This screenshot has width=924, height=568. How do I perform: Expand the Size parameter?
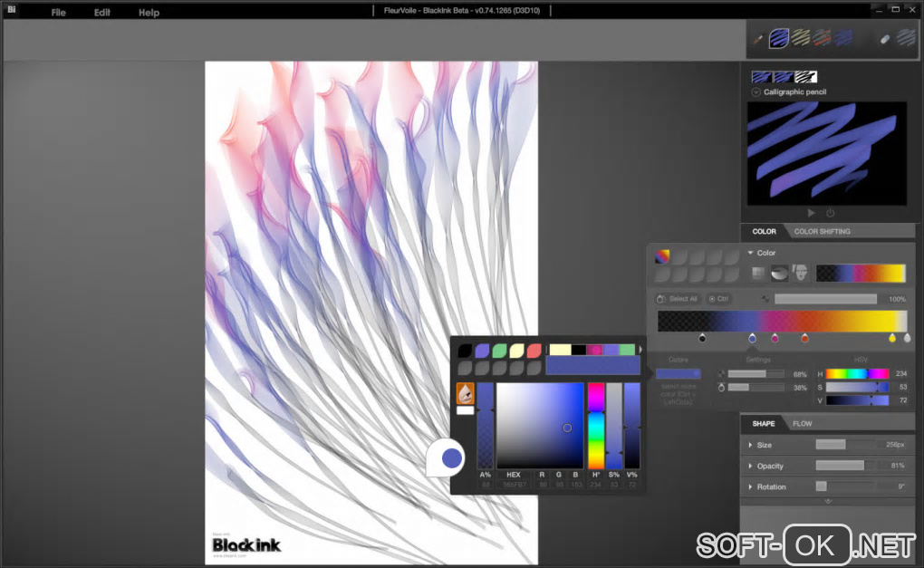click(x=750, y=445)
